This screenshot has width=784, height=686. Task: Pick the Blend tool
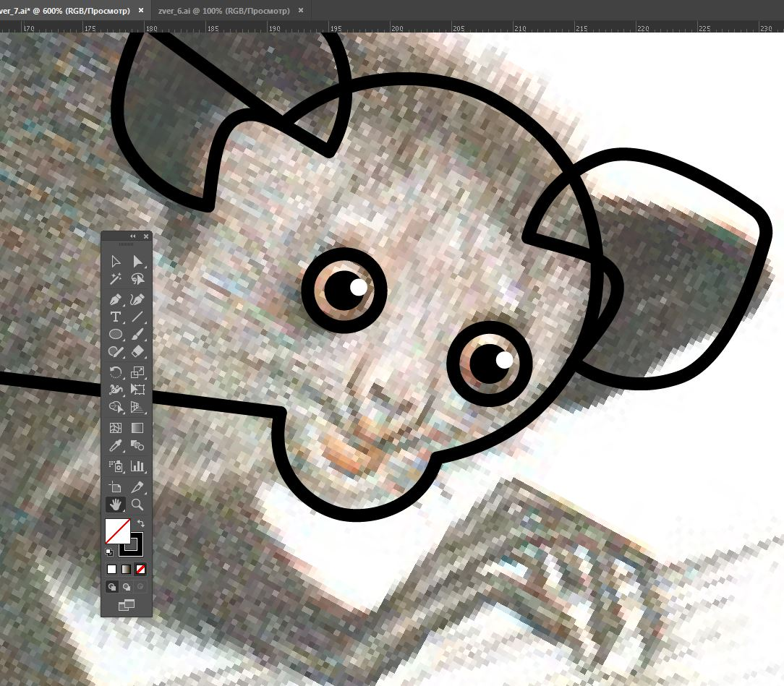click(137, 446)
